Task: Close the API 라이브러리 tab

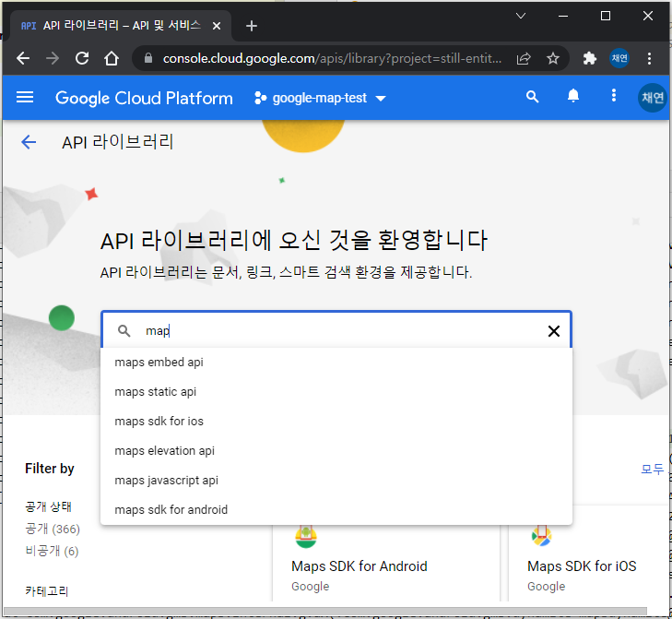Action: click(x=217, y=26)
